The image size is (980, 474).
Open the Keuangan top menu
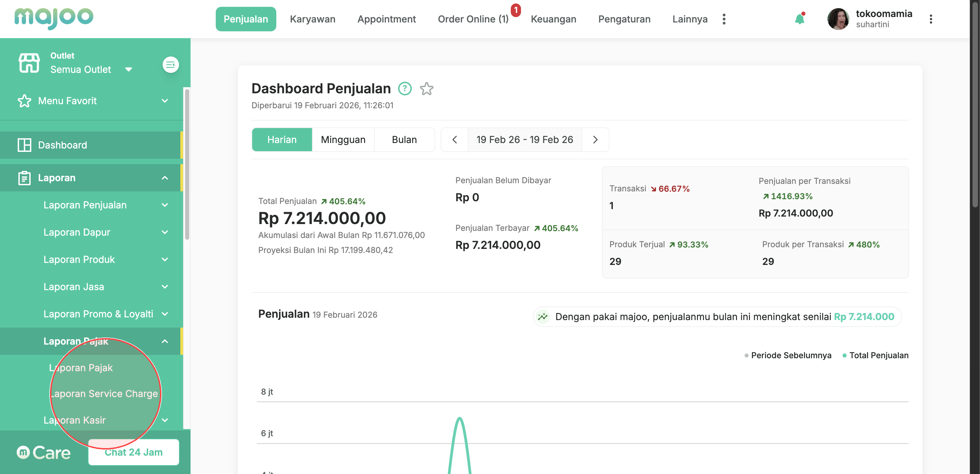[x=553, y=19]
